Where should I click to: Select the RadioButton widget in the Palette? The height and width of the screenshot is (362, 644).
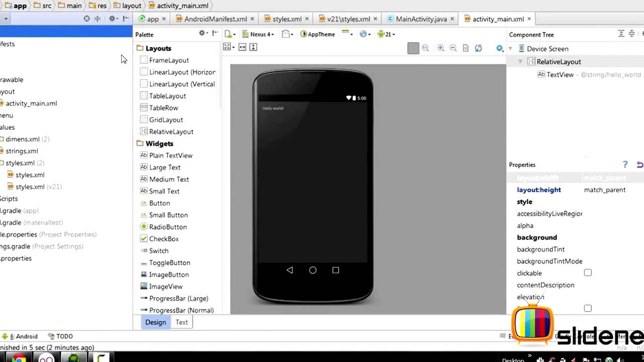168,227
